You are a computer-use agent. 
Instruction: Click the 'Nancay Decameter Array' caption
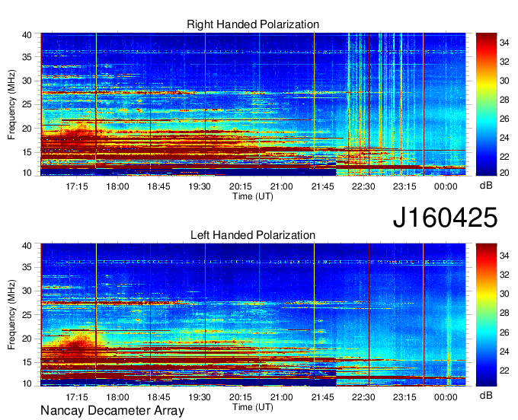[112, 411]
